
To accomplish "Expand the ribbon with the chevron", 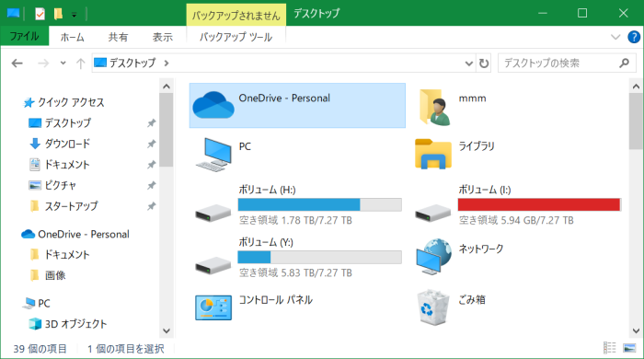I will 615,37.
